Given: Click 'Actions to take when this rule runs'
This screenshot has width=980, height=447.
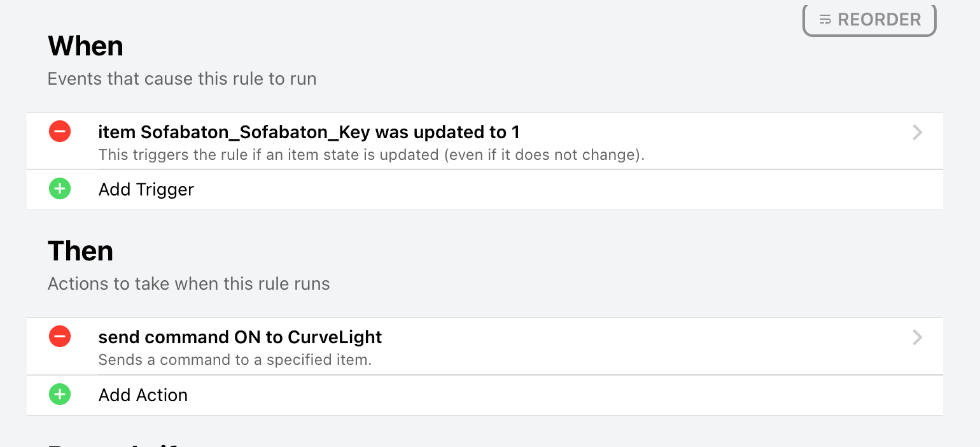Looking at the screenshot, I should click(188, 284).
